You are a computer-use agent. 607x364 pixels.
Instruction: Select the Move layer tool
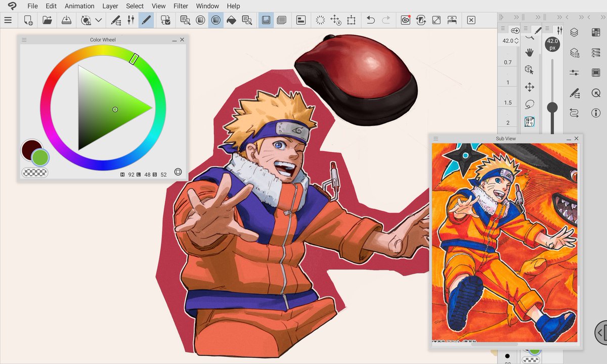click(x=530, y=87)
